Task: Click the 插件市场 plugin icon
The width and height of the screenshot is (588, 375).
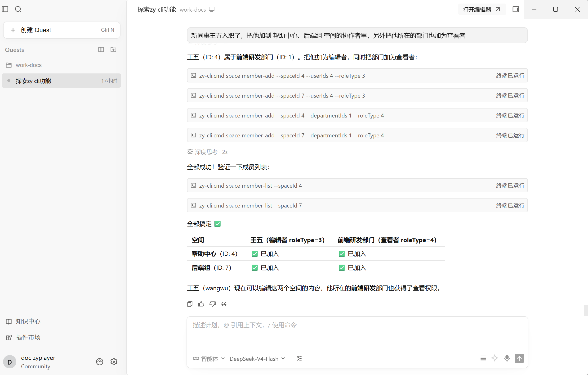Action: (x=9, y=337)
